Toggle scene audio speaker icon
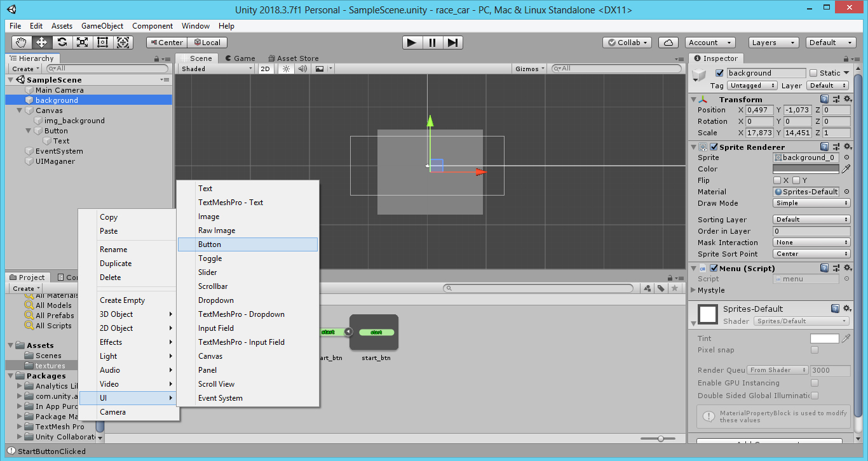The width and height of the screenshot is (868, 461). (302, 69)
